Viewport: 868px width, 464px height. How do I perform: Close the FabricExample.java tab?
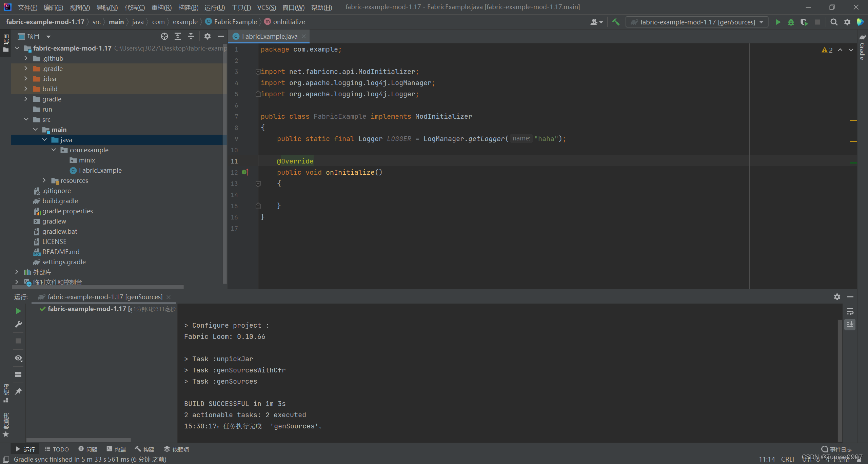[x=304, y=36]
